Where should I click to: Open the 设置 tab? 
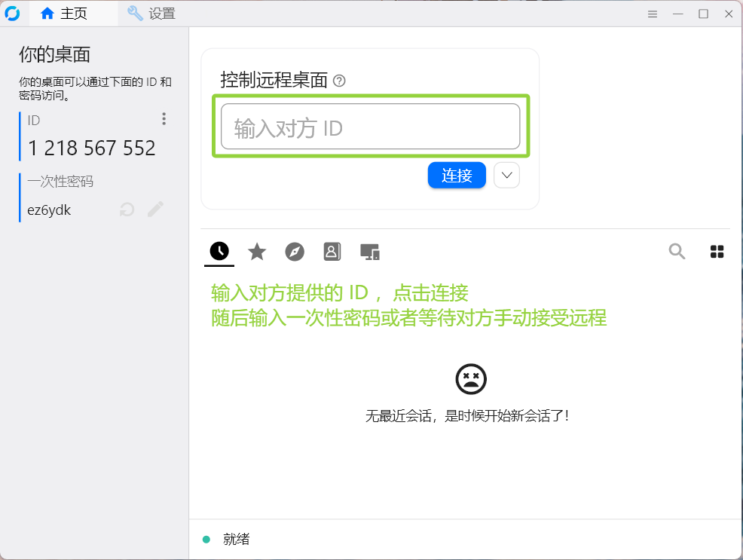coord(151,14)
